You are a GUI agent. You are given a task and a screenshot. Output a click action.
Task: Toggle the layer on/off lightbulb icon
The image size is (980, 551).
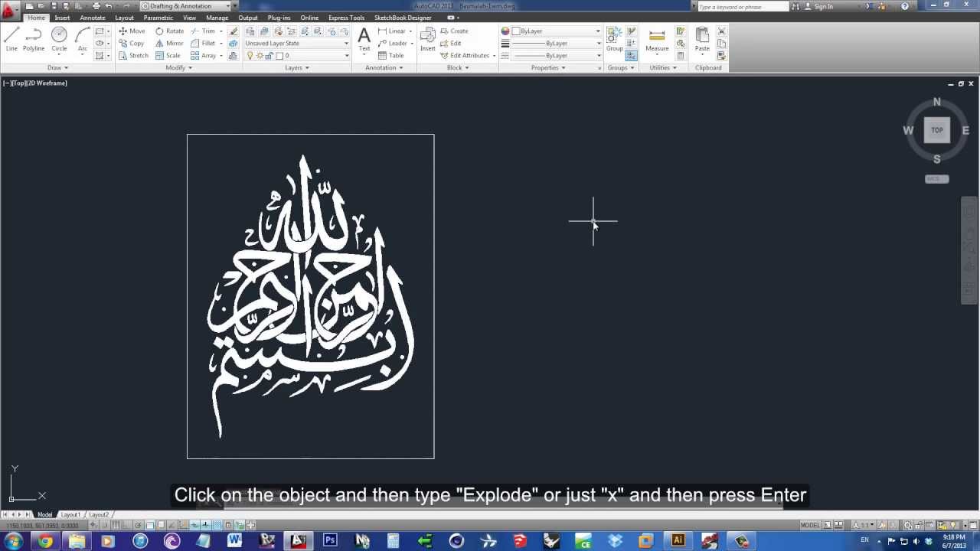point(250,56)
